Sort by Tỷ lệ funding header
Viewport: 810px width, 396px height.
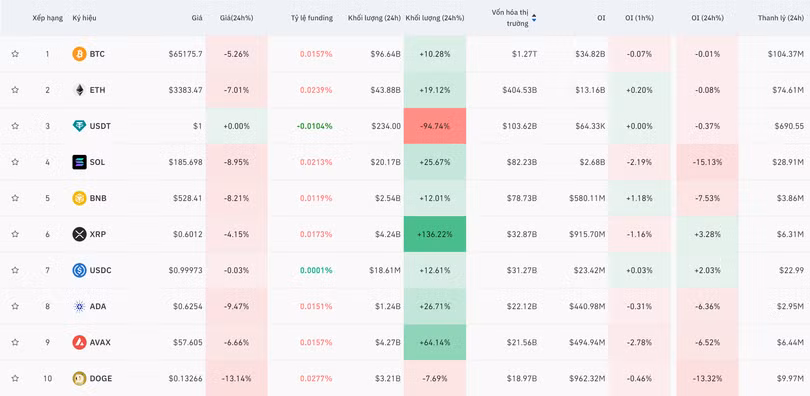[311, 18]
